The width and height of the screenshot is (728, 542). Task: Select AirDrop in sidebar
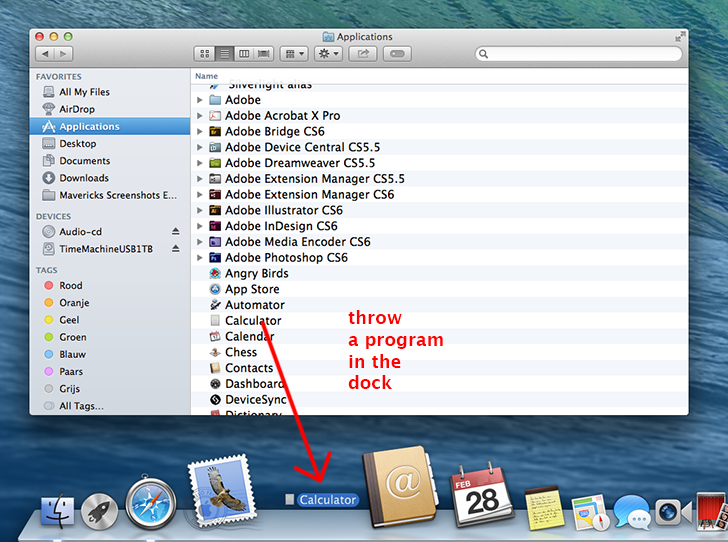tap(110, 109)
